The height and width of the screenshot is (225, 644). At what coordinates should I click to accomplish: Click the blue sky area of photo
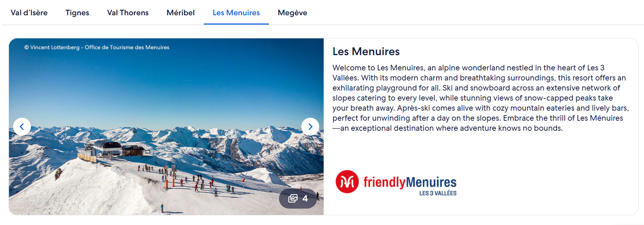168,86
